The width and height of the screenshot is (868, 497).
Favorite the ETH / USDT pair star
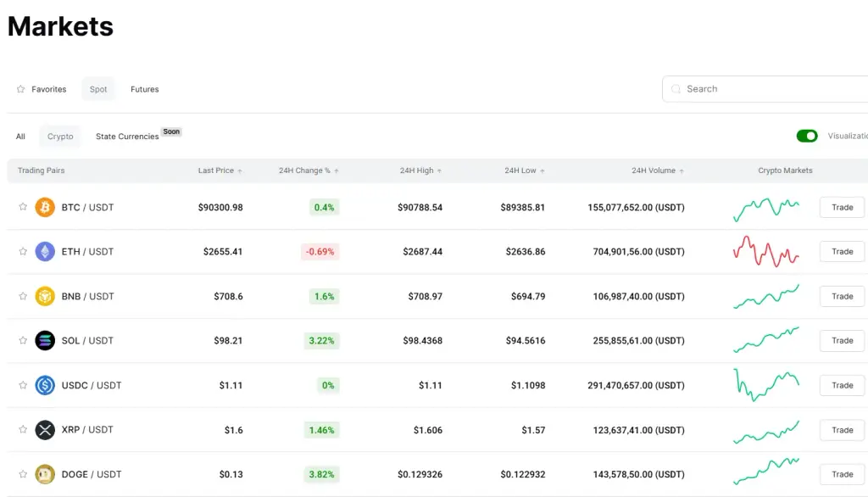click(x=23, y=251)
